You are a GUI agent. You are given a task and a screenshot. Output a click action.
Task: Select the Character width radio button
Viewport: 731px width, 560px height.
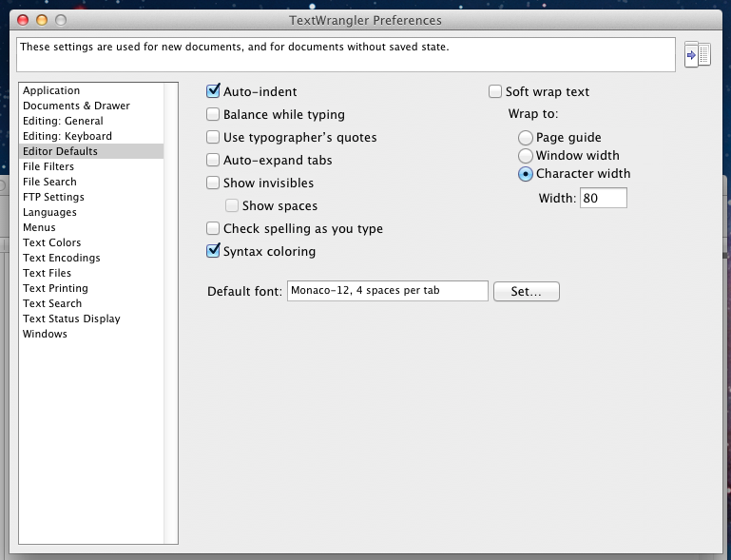526,174
